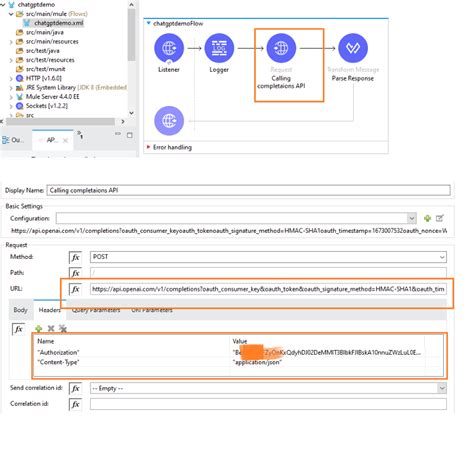Select the Parse Response transform icon

point(353,48)
